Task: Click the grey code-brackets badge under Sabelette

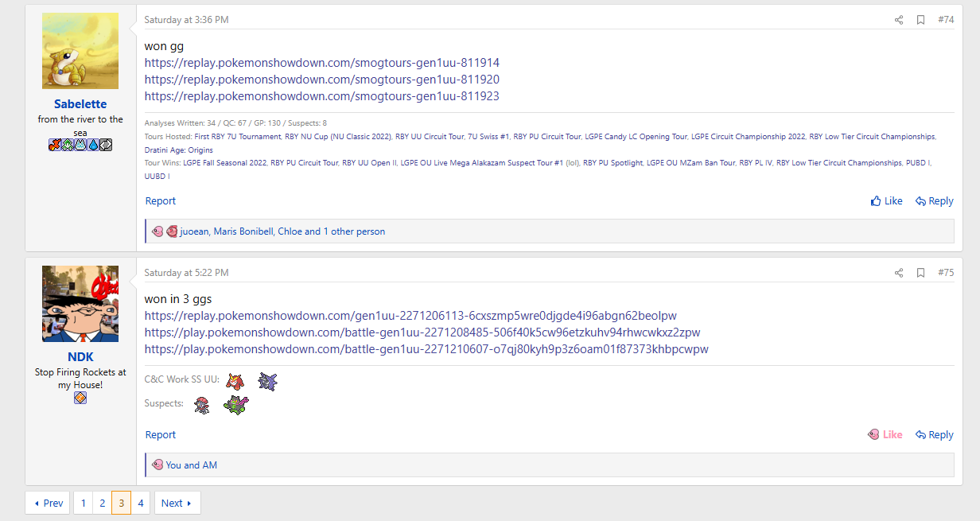Action: 106,145
